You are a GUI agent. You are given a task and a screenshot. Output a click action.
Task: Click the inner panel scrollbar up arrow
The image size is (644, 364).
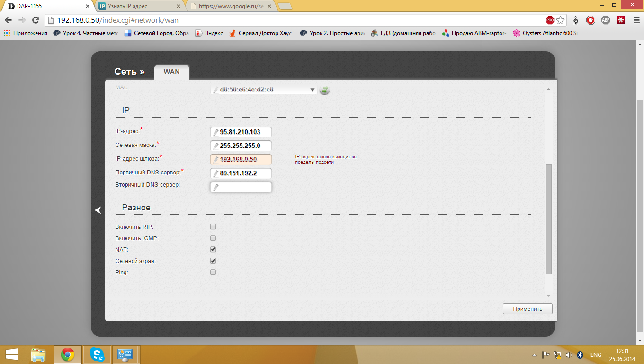[x=548, y=89]
